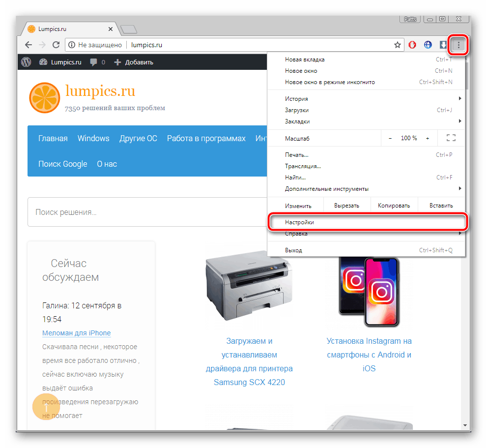Open 'Главная' navigation item
This screenshot has height=448, width=487.
[x=53, y=138]
